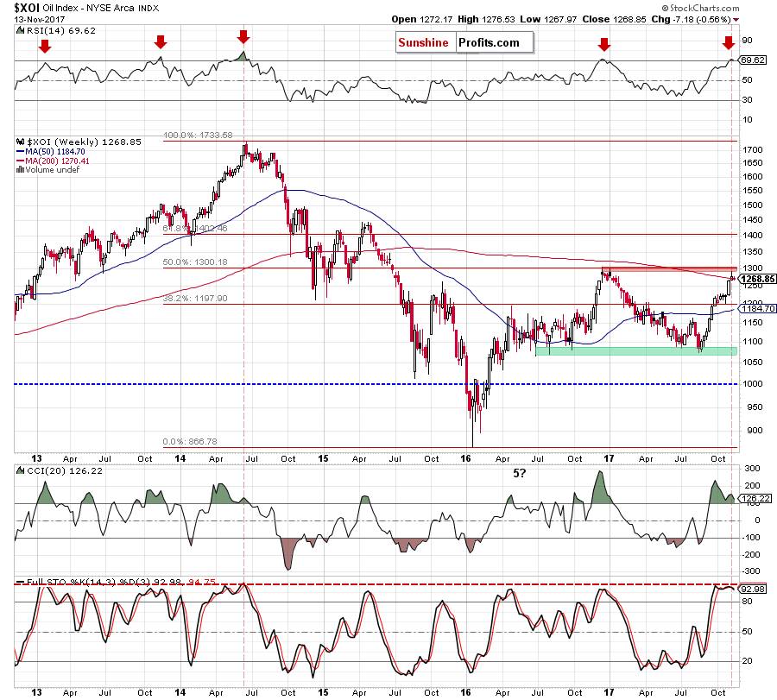Click the blue MA(50) line swatch in legend
Screen dimensions: 777x700
pos(21,152)
